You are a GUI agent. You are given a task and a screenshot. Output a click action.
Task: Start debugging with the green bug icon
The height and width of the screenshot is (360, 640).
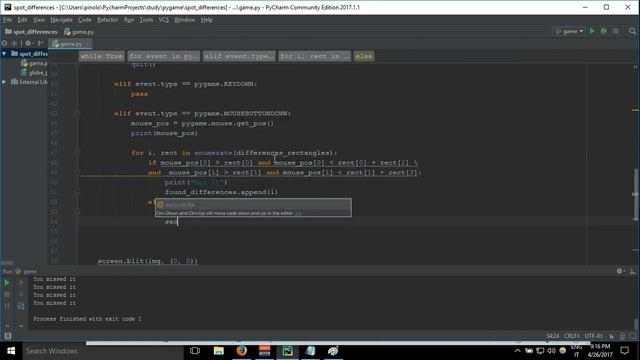coord(604,31)
